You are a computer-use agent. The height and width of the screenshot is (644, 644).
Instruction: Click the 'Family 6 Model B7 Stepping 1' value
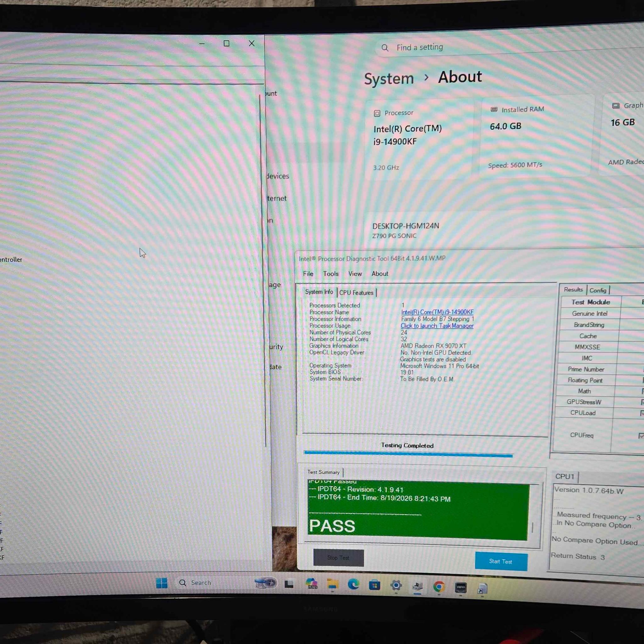[437, 319]
